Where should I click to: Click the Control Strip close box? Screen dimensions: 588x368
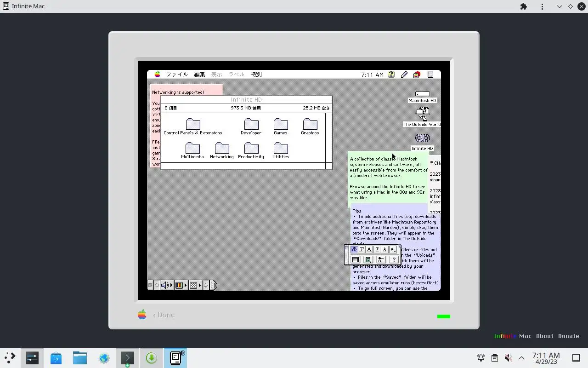(x=150, y=285)
